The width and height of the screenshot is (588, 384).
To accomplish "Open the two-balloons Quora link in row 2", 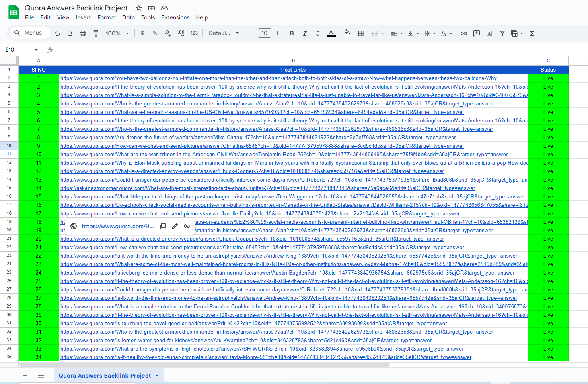I will 278,78.
